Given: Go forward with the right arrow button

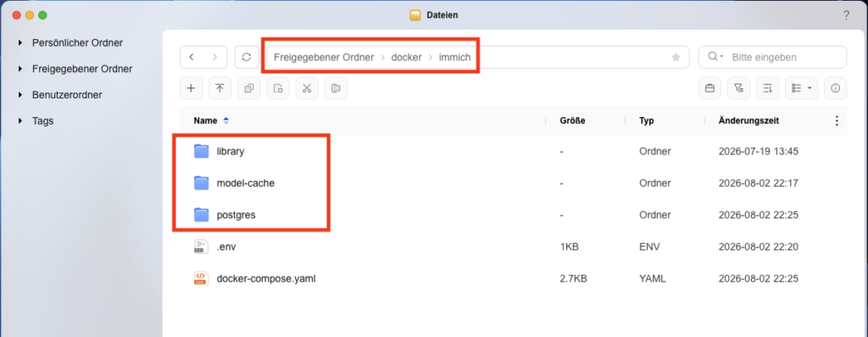Looking at the screenshot, I should point(214,57).
